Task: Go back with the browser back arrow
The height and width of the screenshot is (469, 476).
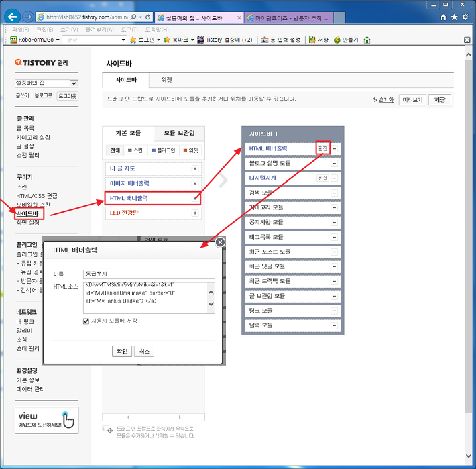Action: (12, 17)
